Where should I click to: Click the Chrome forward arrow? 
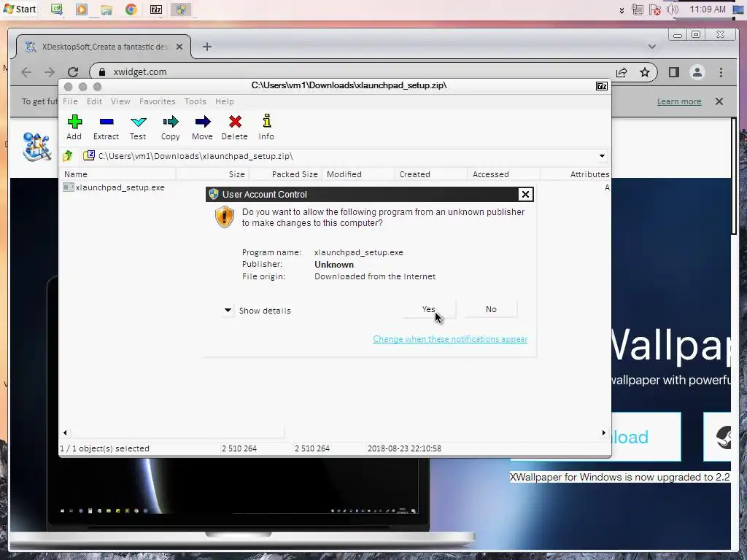coord(50,72)
